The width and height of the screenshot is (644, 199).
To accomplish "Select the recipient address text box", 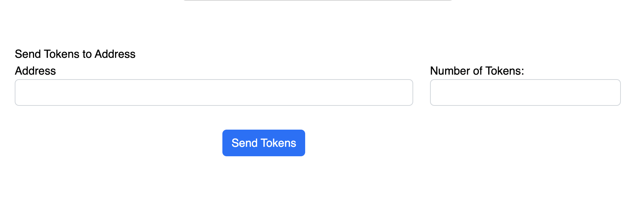I will click(x=214, y=92).
